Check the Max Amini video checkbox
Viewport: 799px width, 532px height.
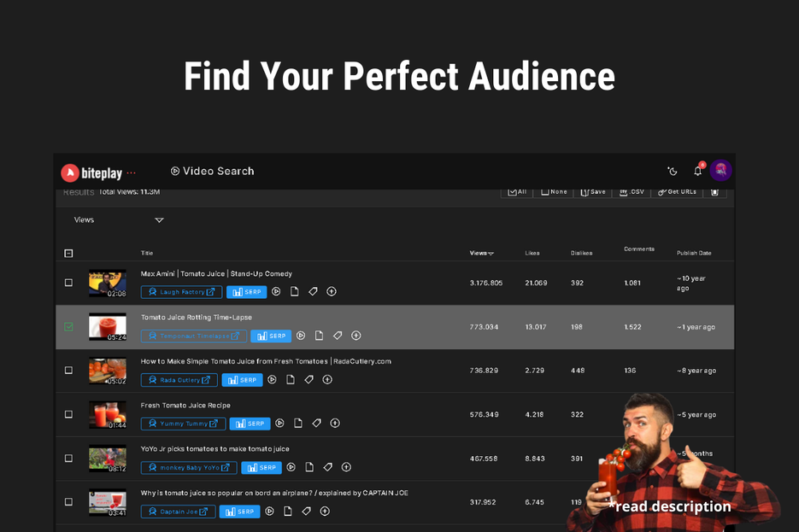coord(68,282)
